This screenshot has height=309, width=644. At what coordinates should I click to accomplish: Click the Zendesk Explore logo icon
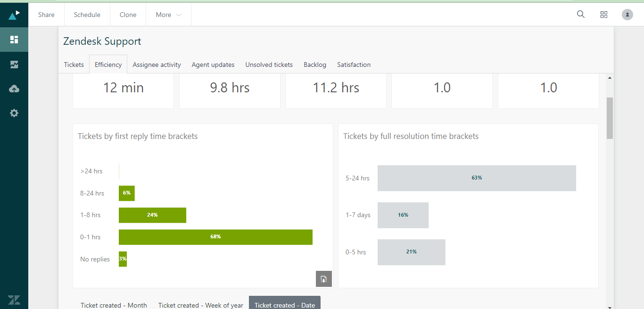[14, 15]
